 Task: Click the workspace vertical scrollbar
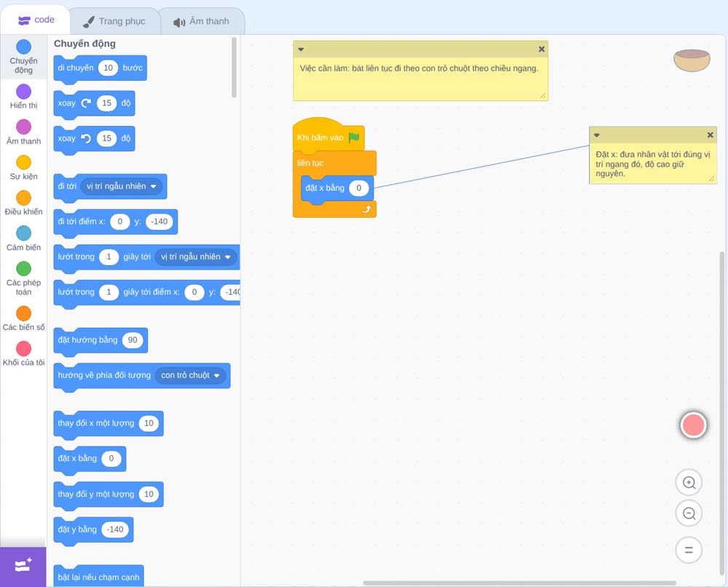[721, 412]
